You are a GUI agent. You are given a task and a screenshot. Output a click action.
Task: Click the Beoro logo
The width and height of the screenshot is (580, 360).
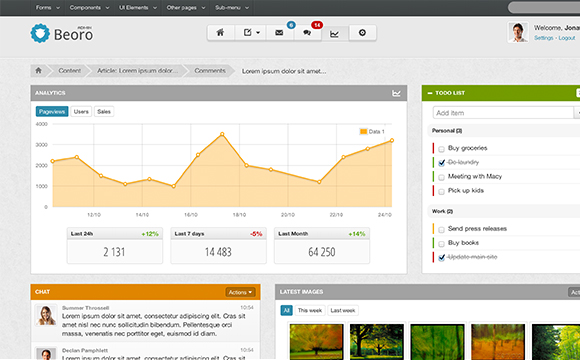pyautogui.click(x=62, y=34)
